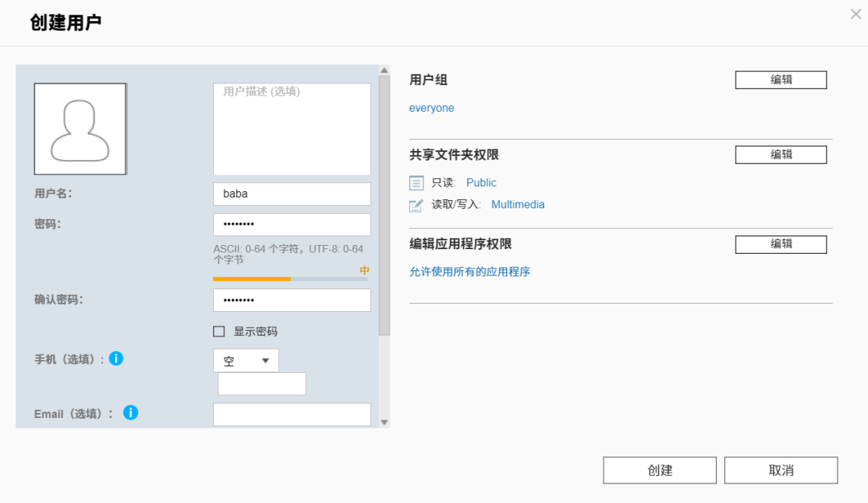Enable the 显示密码 checkbox
Viewport: 868px width, 503px height.
click(x=219, y=331)
